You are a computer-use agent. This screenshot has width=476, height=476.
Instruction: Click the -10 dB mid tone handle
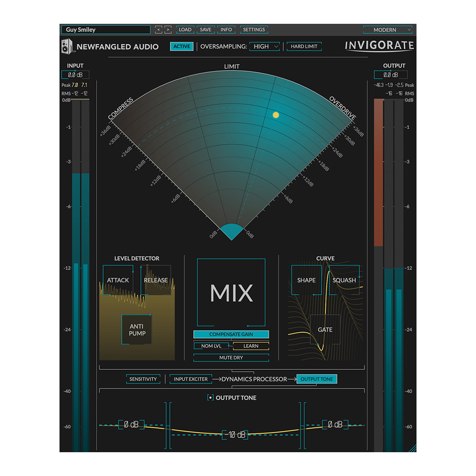click(235, 435)
